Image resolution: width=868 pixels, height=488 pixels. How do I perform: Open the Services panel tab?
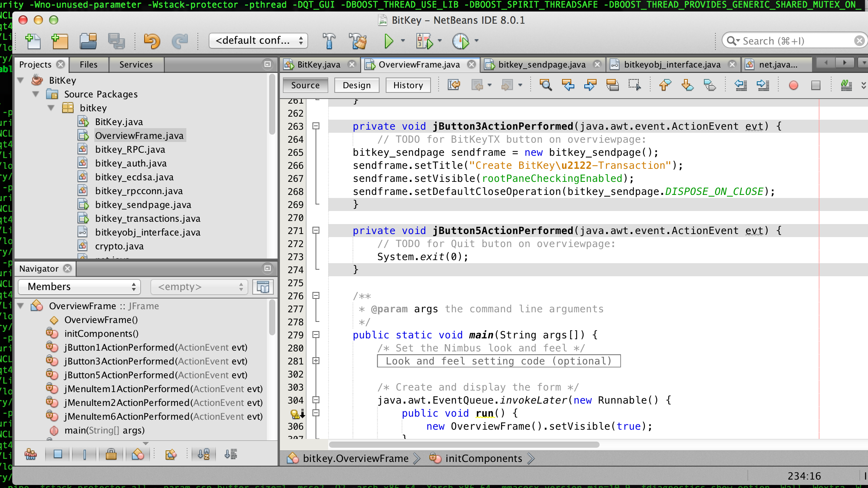[x=136, y=64]
